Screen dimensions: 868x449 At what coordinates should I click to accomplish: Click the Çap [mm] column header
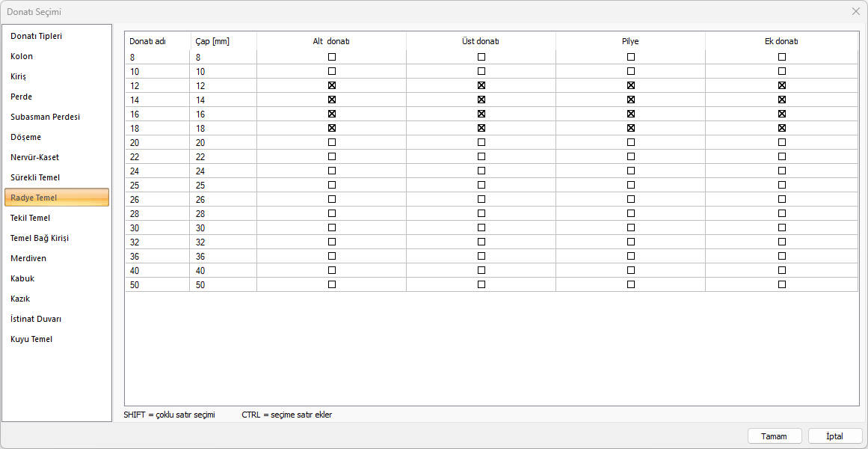click(x=212, y=41)
